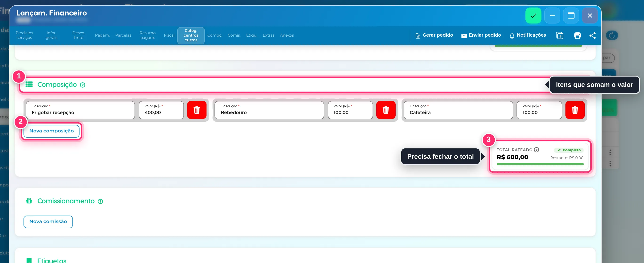Click the green confirm checkmark button
644x263 pixels.
click(x=533, y=15)
